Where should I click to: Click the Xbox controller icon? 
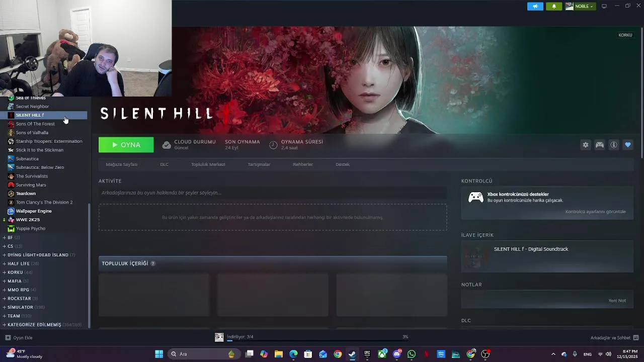tap(475, 197)
